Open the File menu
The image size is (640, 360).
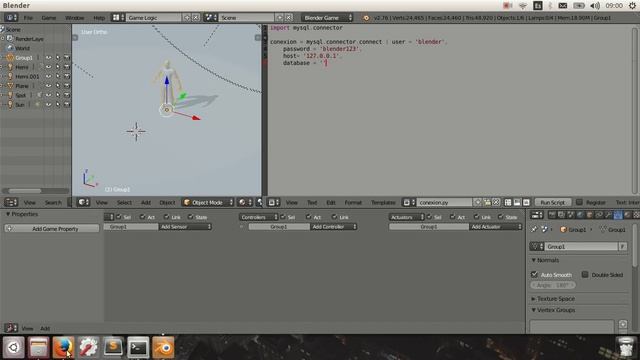coord(28,18)
